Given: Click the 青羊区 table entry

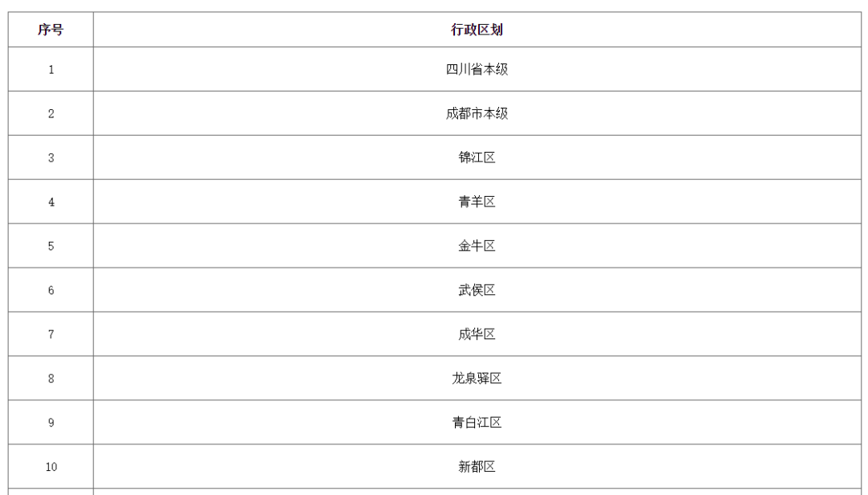Looking at the screenshot, I should click(x=477, y=202).
